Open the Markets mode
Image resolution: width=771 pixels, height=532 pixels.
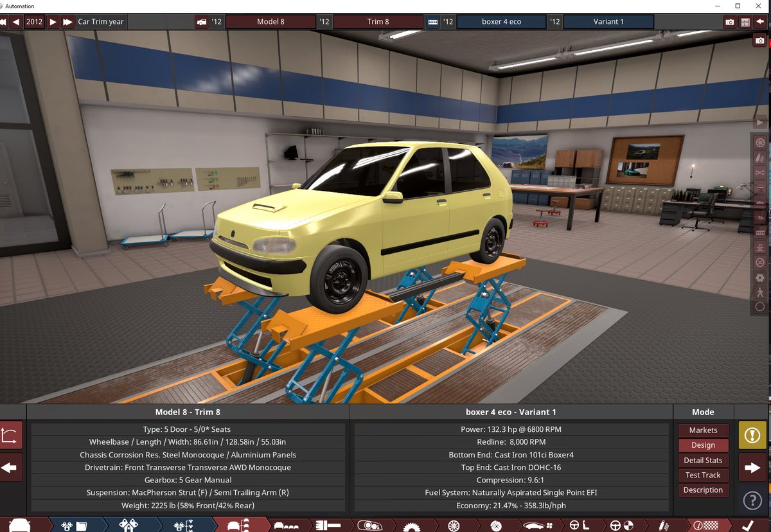pos(703,430)
